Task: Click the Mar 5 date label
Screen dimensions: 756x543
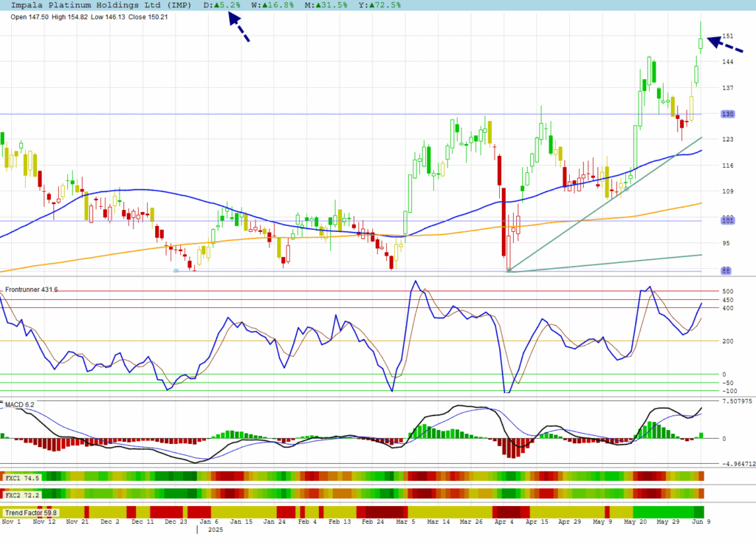Action: 405,522
